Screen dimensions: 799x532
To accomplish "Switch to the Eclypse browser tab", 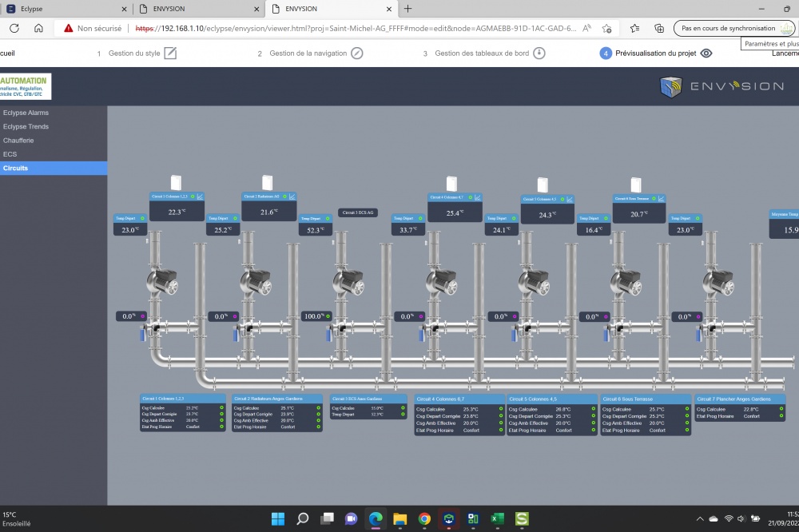I will click(x=66, y=9).
